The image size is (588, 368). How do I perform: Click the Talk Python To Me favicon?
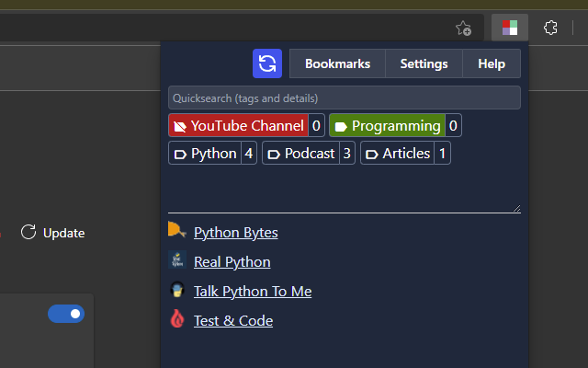click(177, 289)
